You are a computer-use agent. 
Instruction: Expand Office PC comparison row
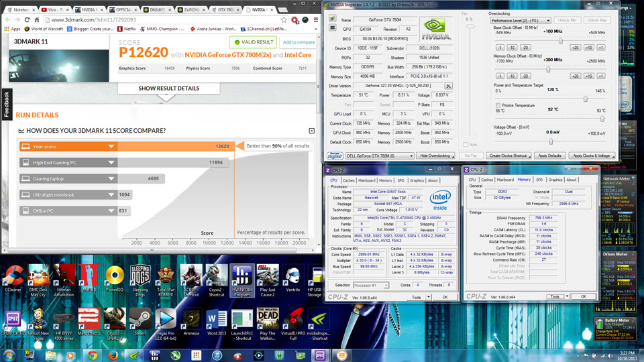[x=111, y=211]
